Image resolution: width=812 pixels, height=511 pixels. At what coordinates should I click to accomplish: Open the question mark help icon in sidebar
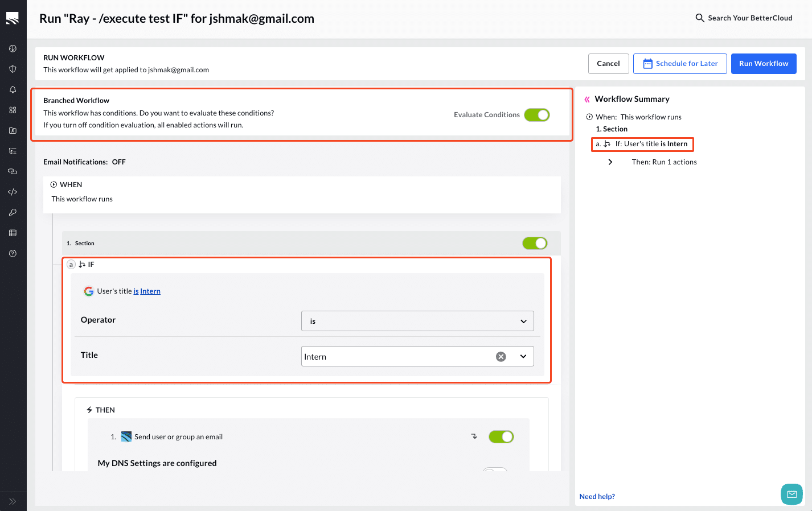click(x=13, y=254)
